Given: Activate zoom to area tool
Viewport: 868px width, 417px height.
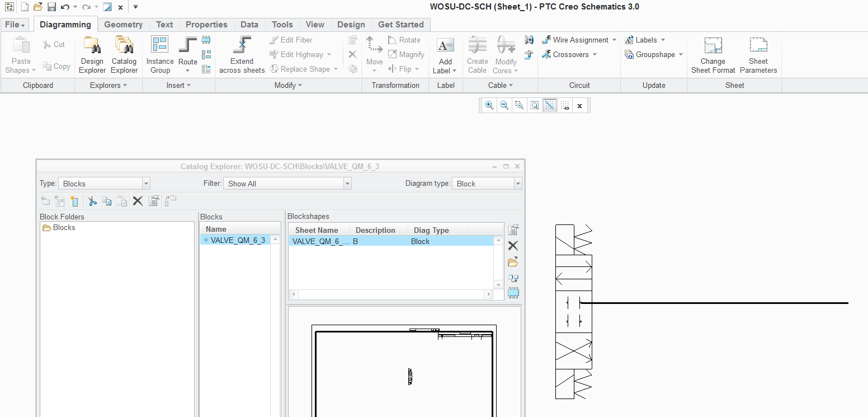Looking at the screenshot, I should click(520, 105).
